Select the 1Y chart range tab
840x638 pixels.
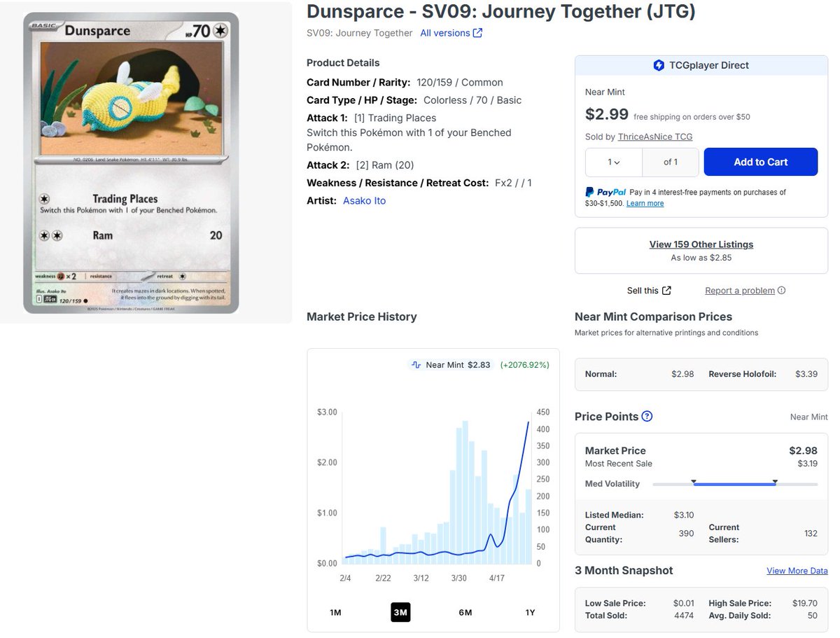(530, 612)
